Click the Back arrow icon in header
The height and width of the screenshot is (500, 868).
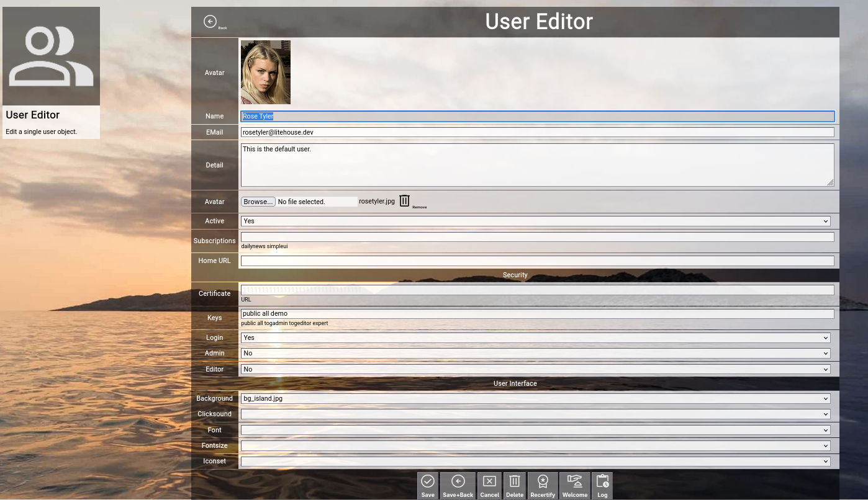[210, 22]
